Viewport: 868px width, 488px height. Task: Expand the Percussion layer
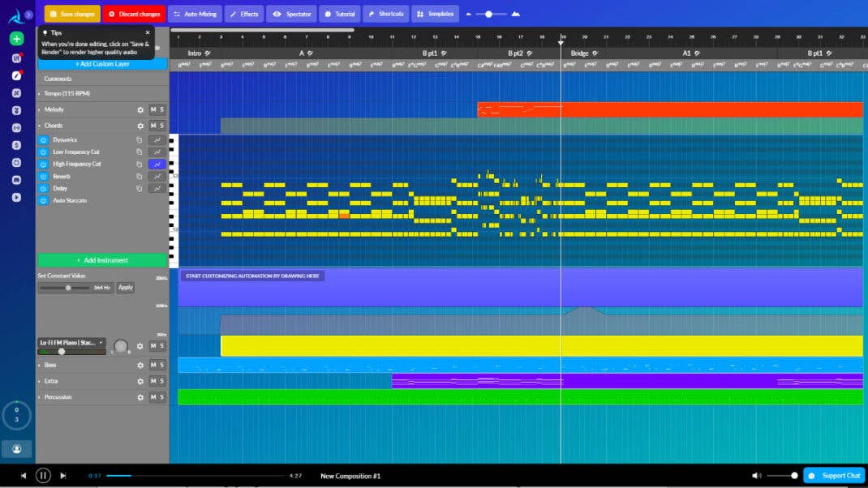pos(39,397)
